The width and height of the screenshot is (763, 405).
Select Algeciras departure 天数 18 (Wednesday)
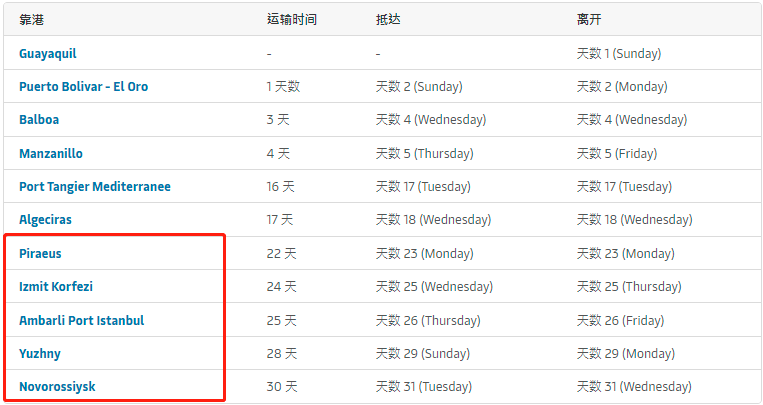pyautogui.click(x=635, y=220)
